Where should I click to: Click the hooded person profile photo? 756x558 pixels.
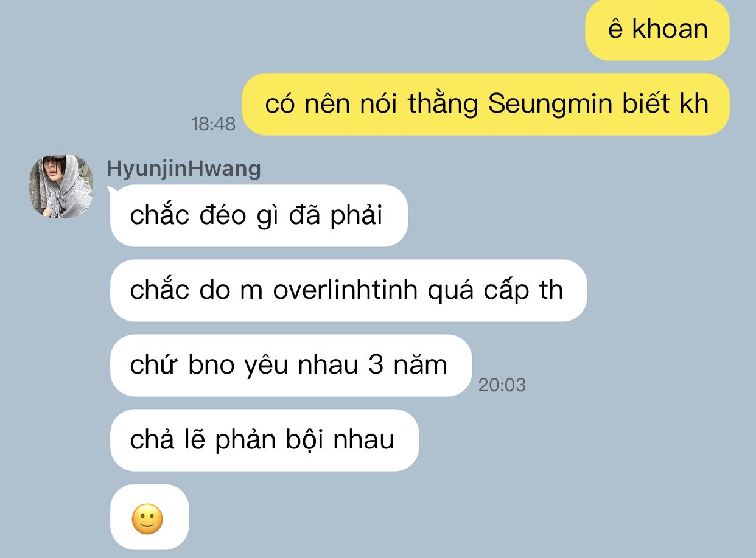point(61,186)
